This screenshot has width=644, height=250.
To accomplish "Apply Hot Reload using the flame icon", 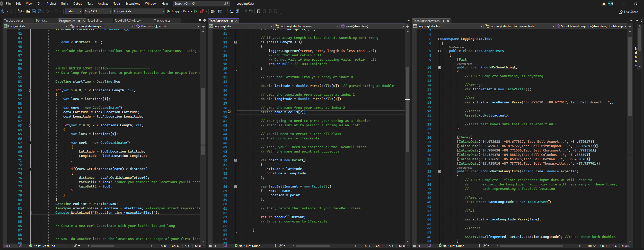I will (202, 11).
